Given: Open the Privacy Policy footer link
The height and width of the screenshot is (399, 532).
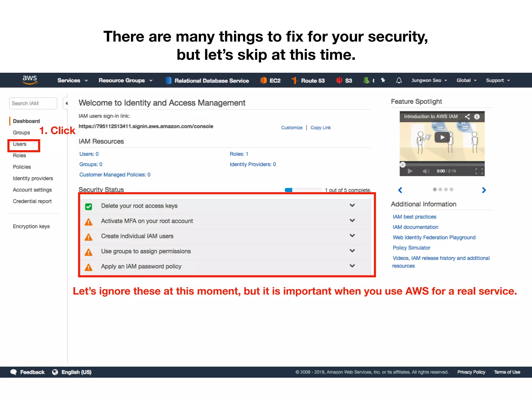Looking at the screenshot, I should coord(471,372).
